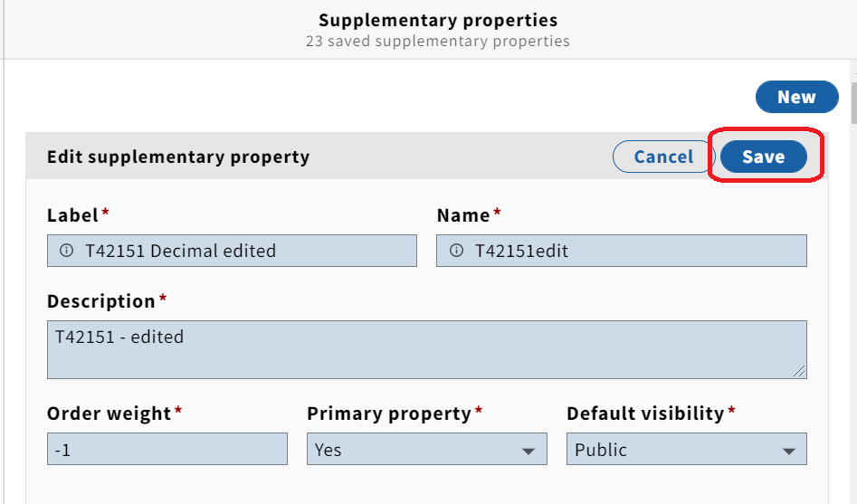Screen dimensions: 857x504
Task: Click the Description field caption
Action: (101, 301)
